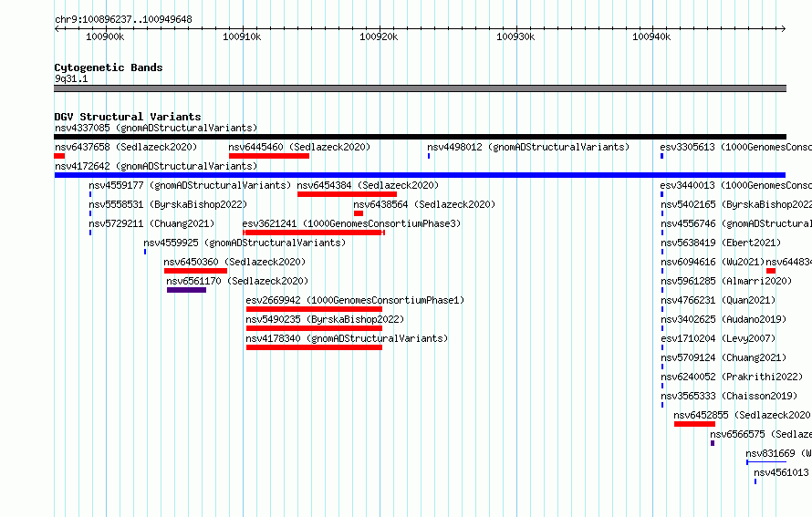Screen dimensions: 812x517
Task: Click the gray 9q31.1 cytogenetic band
Action: (x=420, y=88)
